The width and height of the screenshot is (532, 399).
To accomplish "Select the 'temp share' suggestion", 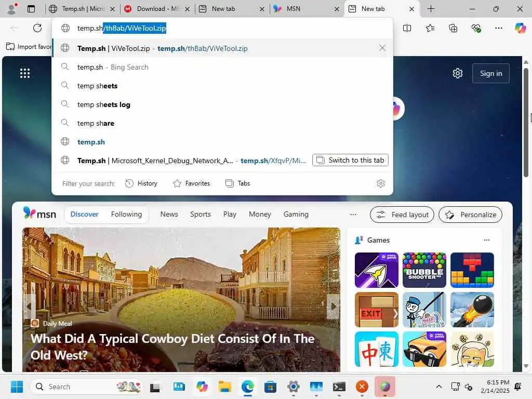I will coord(222,123).
